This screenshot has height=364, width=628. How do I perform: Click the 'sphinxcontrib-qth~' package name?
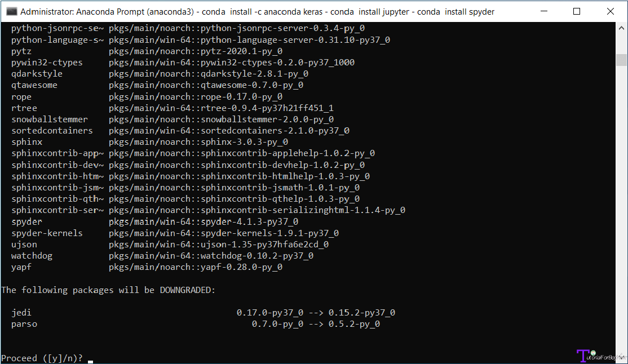(58, 199)
